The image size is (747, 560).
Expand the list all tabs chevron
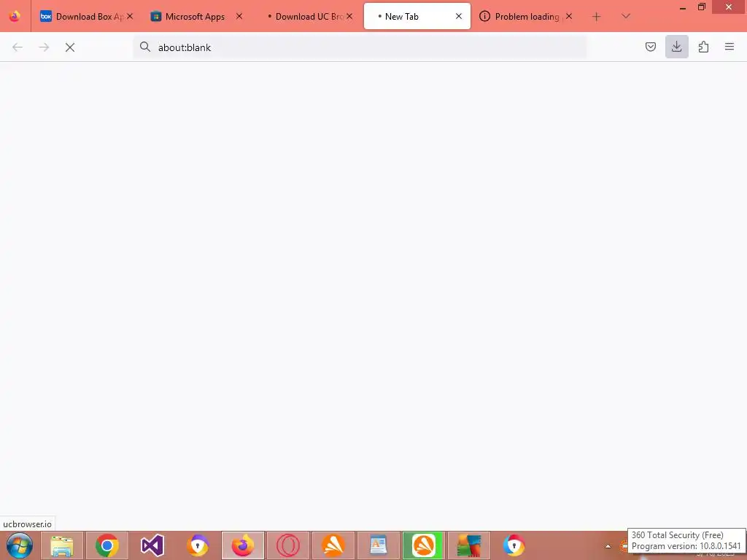point(626,16)
